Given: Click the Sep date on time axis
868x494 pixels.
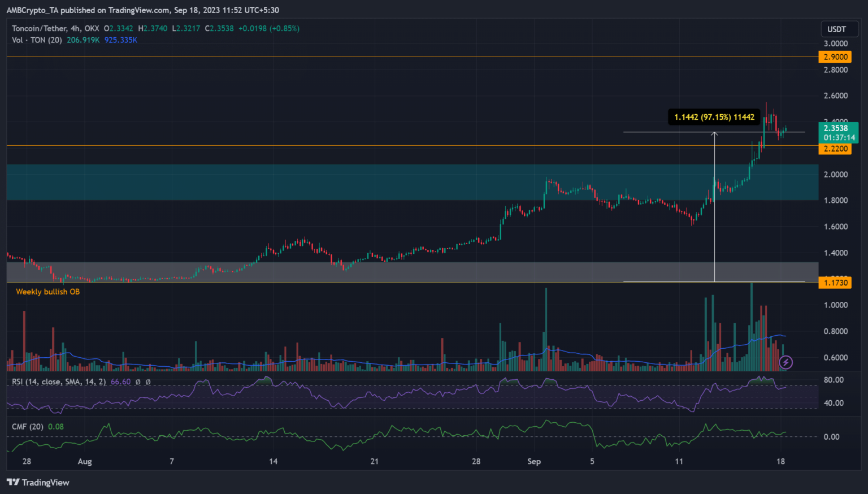Looking at the screenshot, I should click(x=534, y=461).
